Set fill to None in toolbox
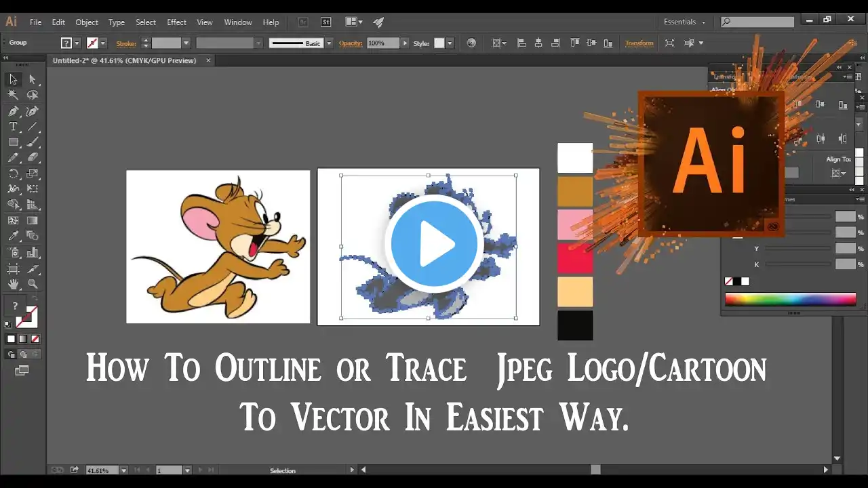 click(35, 339)
